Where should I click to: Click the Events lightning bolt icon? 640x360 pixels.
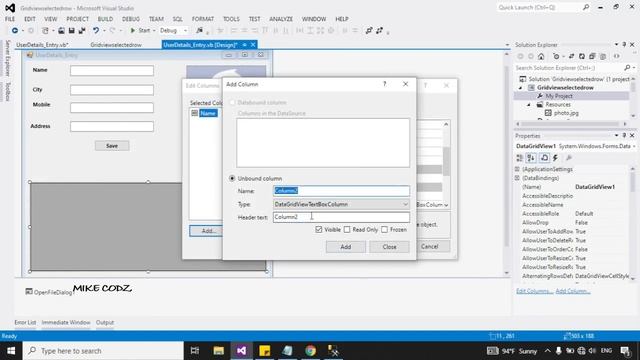pos(556,158)
